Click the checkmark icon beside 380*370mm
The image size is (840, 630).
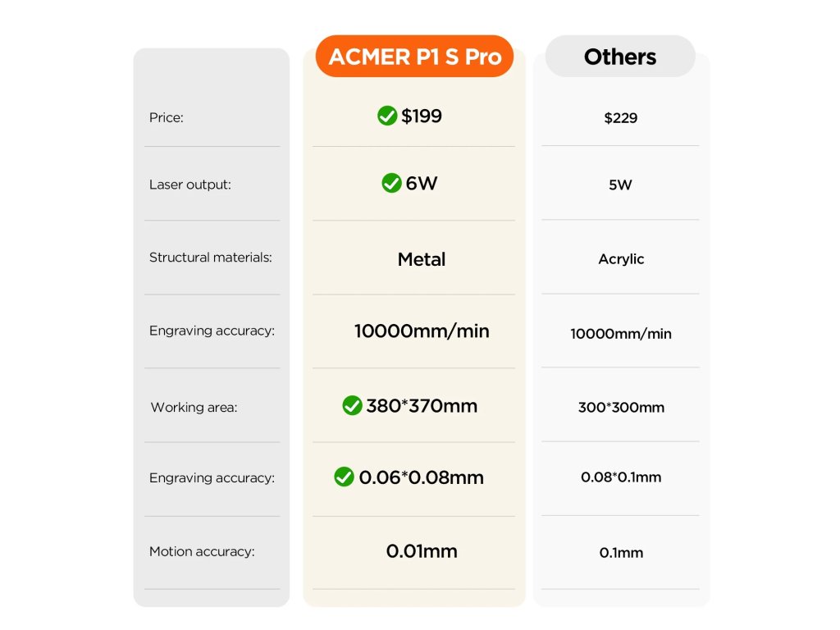pyautogui.click(x=352, y=405)
